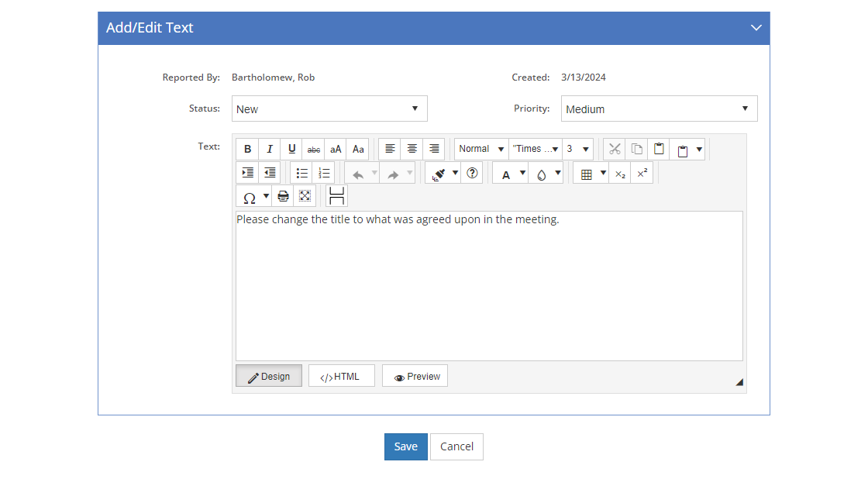868x479 pixels.
Task: Click the Outdent icon
Action: (270, 173)
